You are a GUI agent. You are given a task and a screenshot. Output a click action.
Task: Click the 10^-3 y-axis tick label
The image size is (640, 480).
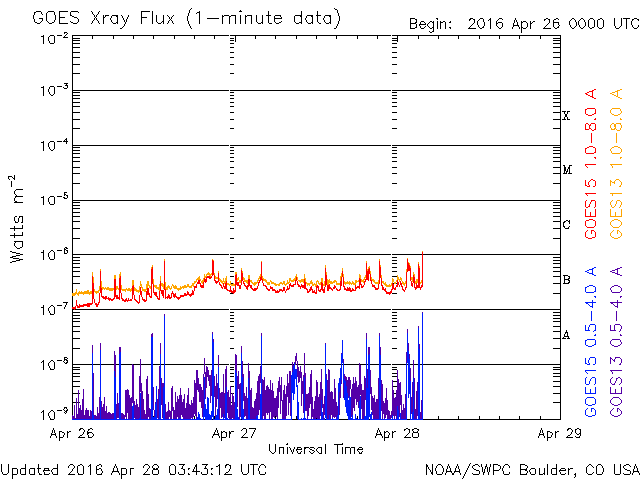[x=55, y=91]
